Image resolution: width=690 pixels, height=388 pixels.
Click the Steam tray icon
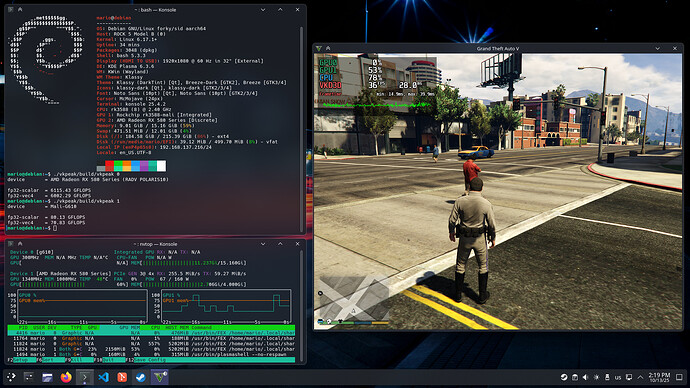pyautogui.click(x=564, y=377)
